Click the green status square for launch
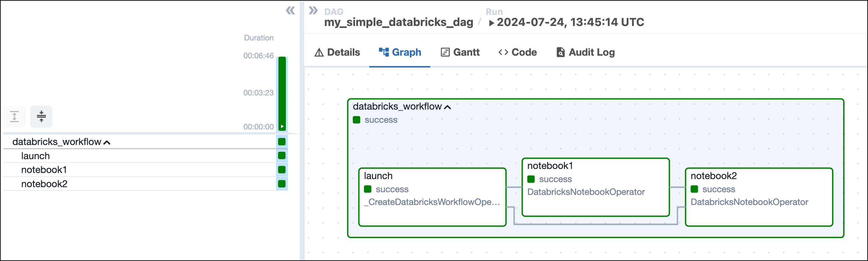 (x=282, y=155)
